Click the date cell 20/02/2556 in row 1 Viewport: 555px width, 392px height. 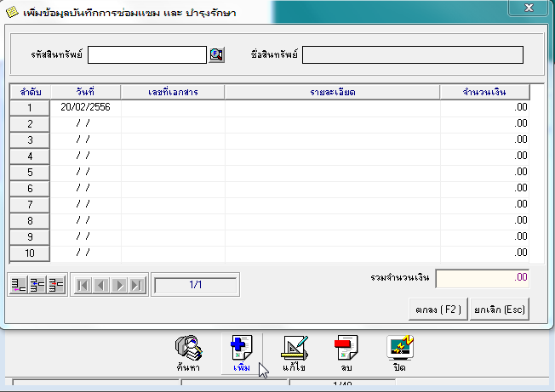[x=86, y=108]
